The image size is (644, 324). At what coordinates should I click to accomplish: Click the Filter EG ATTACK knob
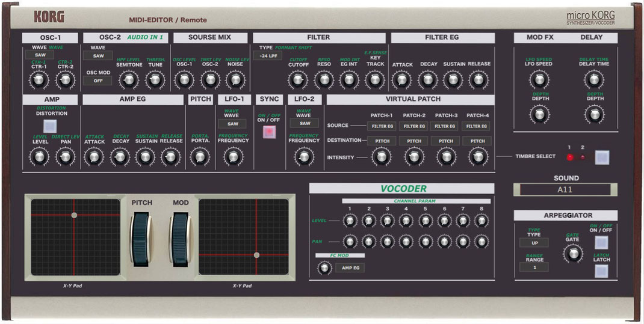pyautogui.click(x=401, y=80)
